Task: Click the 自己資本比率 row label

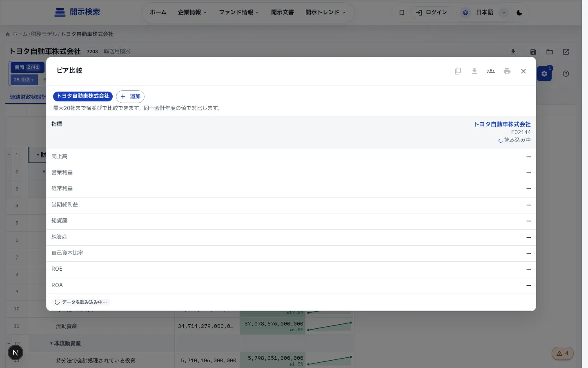Action: (x=67, y=253)
